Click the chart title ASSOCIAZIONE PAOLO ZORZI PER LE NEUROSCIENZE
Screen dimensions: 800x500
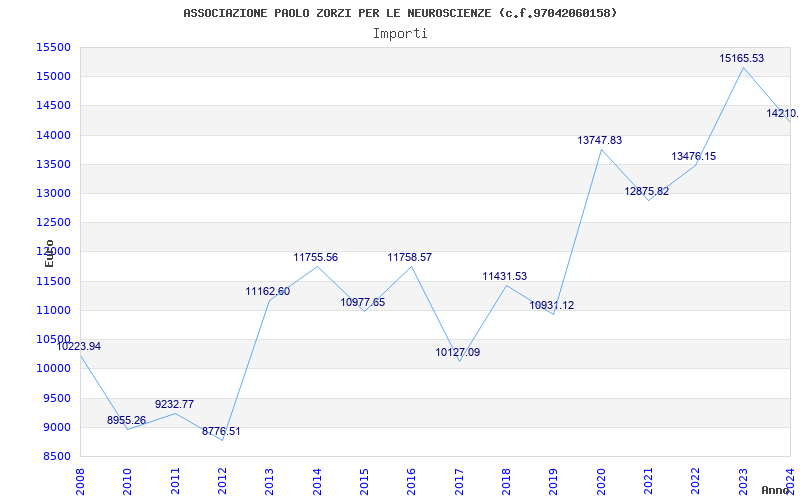[400, 13]
